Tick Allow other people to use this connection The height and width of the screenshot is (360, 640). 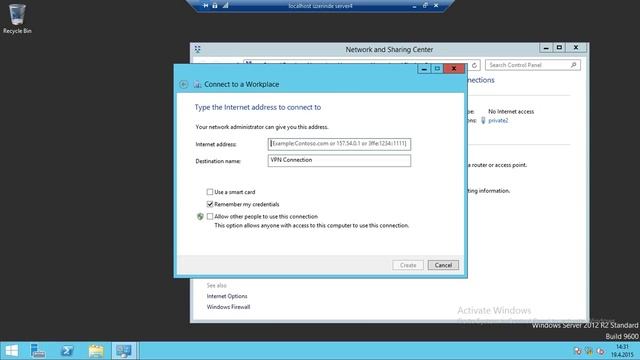[x=210, y=216]
